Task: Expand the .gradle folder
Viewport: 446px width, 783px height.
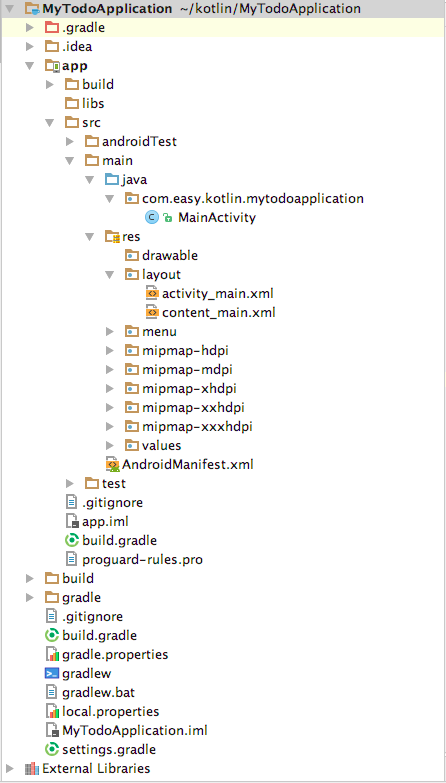Action: 29,28
